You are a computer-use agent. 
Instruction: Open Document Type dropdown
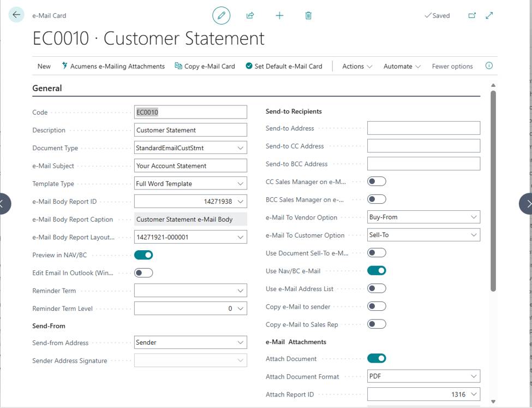[x=240, y=148]
